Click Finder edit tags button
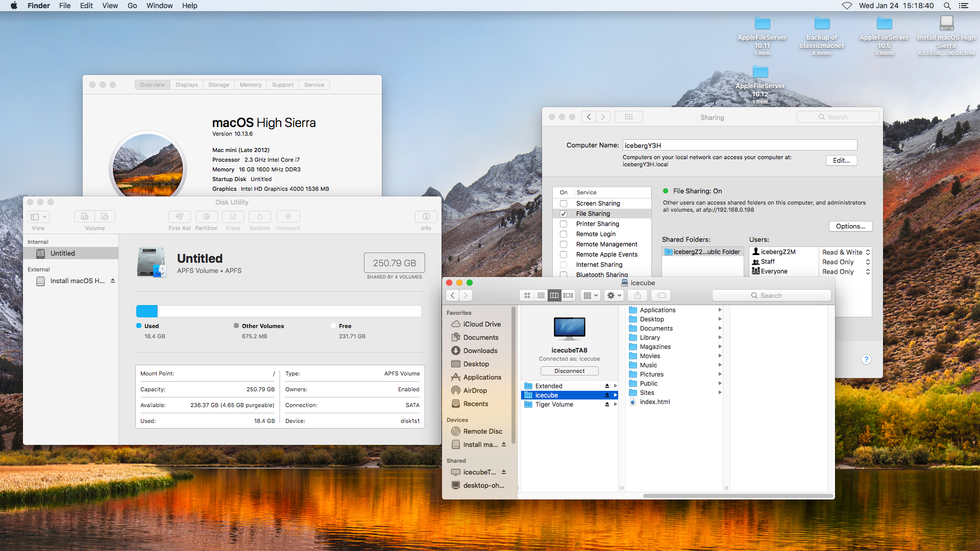This screenshot has height=551, width=980. point(661,295)
